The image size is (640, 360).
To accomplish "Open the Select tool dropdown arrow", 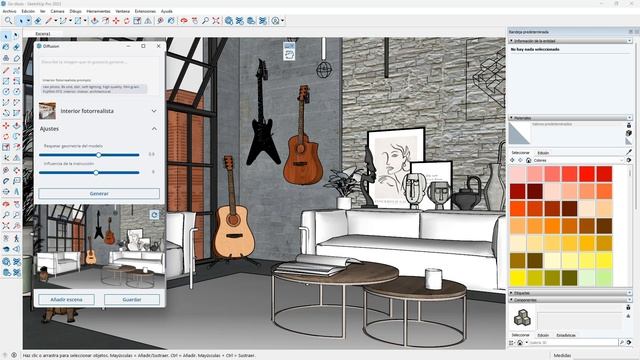I will pyautogui.click(x=28, y=20).
